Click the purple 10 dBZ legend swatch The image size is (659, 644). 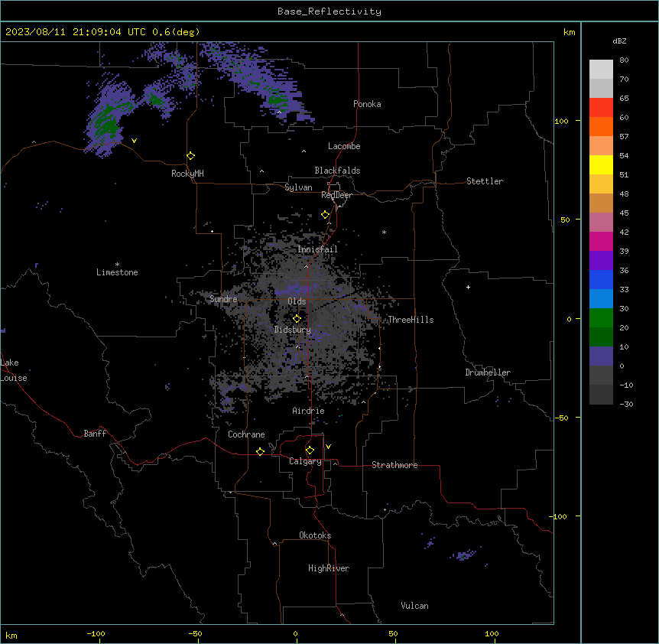pos(601,356)
